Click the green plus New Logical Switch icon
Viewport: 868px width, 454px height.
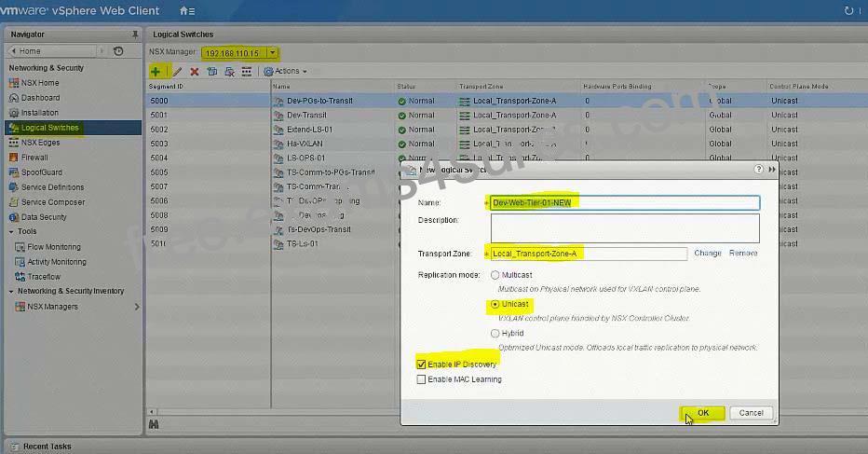[156, 72]
